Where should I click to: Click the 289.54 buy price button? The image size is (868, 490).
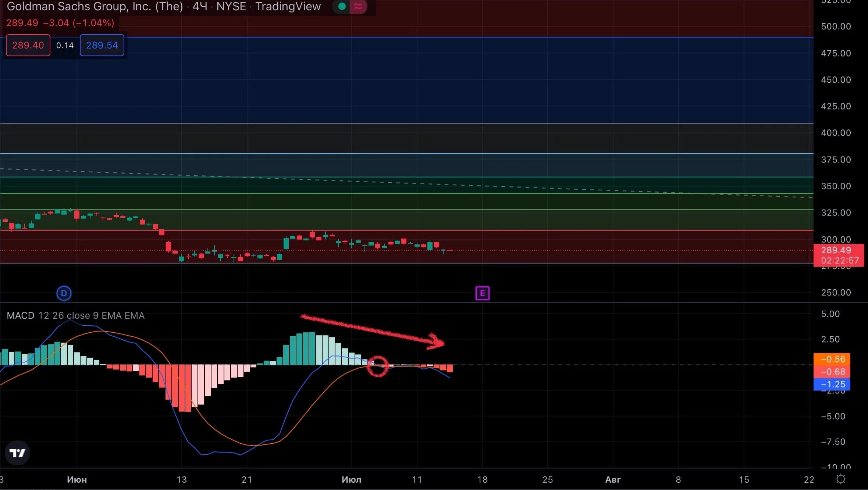click(102, 45)
